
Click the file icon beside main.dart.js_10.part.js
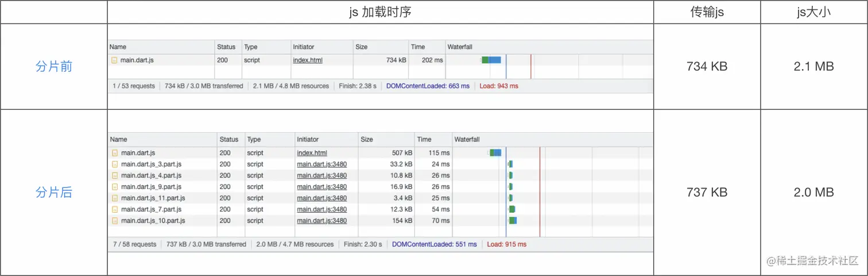(x=115, y=221)
